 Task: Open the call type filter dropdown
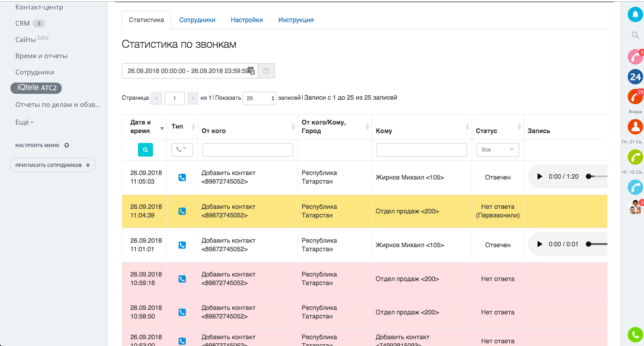coord(182,150)
